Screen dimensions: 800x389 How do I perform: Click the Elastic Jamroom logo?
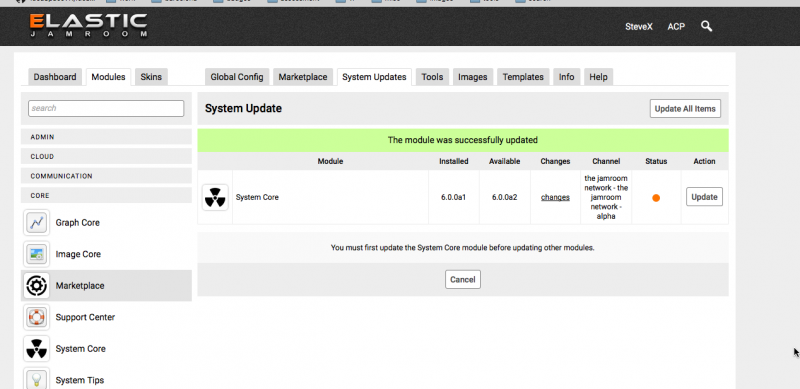pos(89,25)
